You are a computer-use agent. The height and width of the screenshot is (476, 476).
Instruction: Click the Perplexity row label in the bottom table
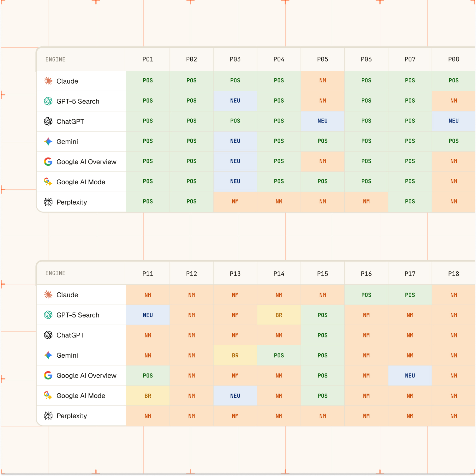click(x=72, y=416)
